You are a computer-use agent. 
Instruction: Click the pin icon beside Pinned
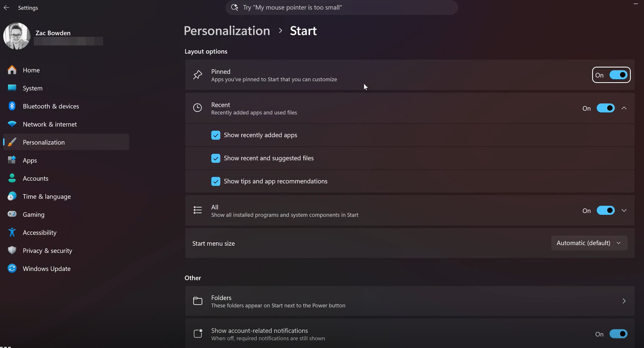click(198, 75)
